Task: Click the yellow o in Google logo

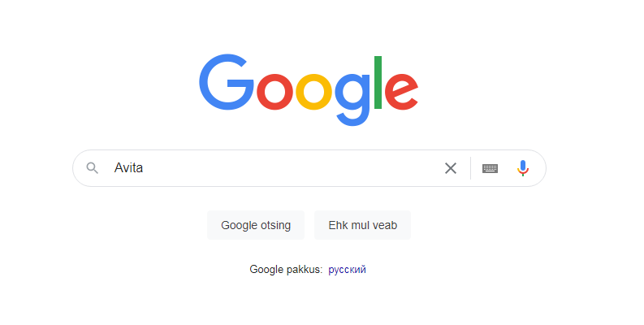Action: click(314, 92)
